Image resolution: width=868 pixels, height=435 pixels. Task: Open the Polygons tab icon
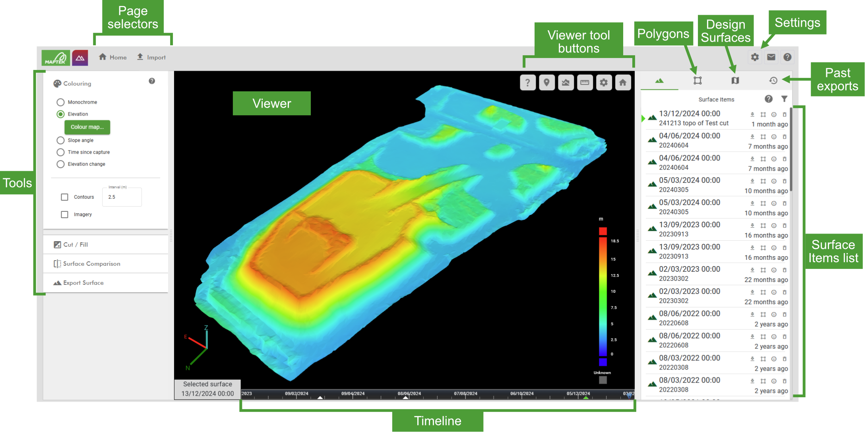coord(697,81)
